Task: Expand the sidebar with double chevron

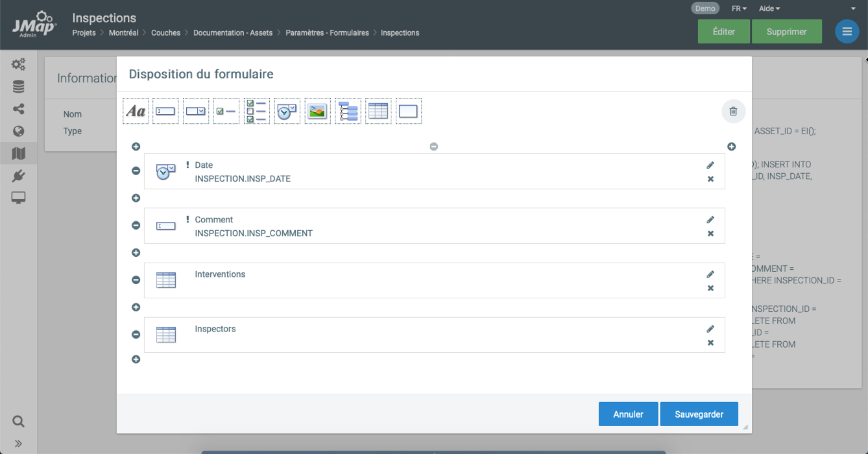Action: click(x=18, y=444)
